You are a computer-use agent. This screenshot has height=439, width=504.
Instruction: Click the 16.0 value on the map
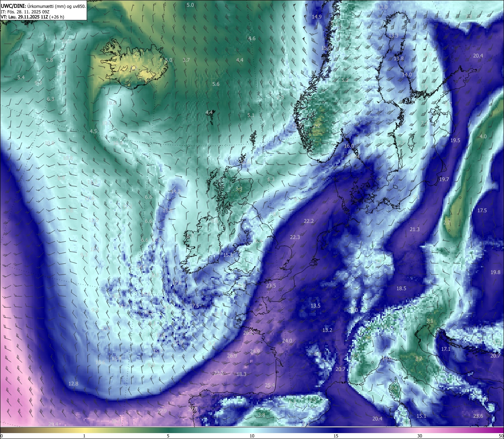[349, 146]
